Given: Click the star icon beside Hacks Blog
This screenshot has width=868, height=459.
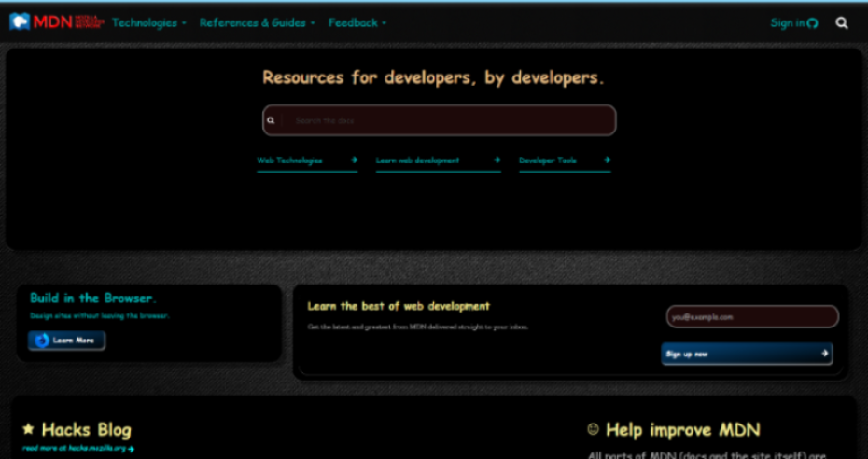Looking at the screenshot, I should (x=28, y=428).
